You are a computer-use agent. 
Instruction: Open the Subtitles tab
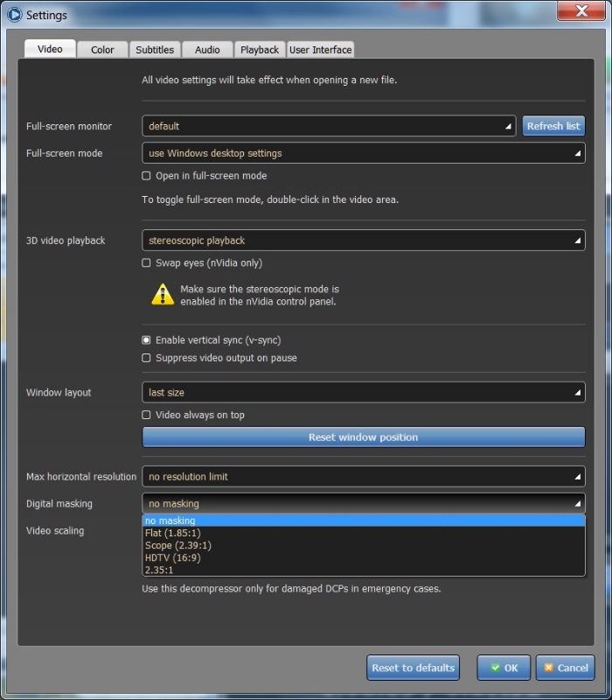pyautogui.click(x=155, y=50)
